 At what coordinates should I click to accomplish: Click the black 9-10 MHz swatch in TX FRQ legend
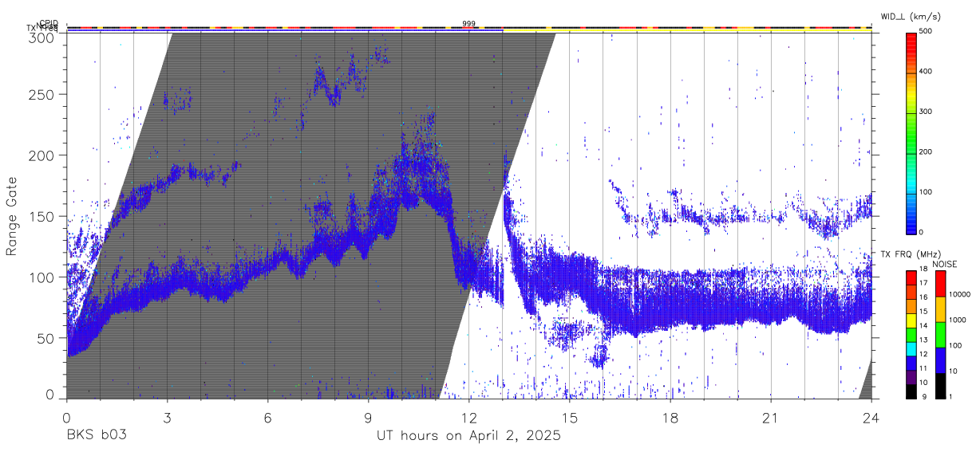(x=911, y=392)
